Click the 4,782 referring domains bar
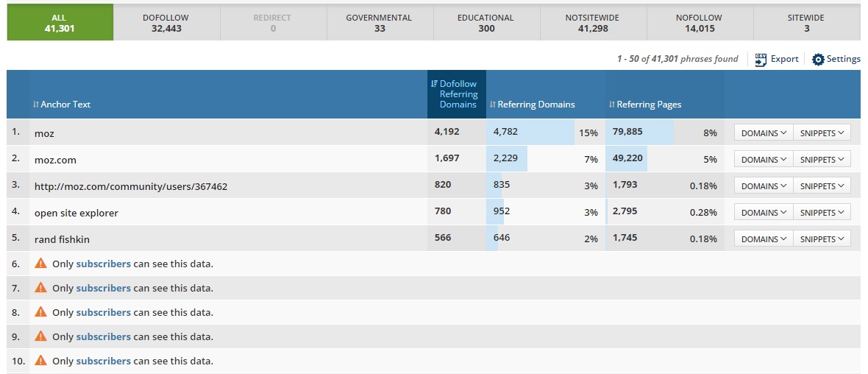 530,132
